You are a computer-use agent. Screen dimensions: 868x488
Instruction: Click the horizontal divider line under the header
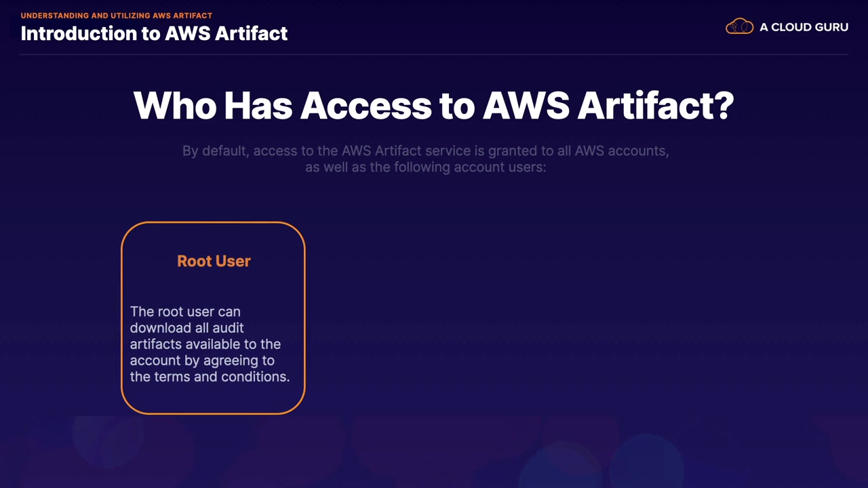(x=434, y=54)
